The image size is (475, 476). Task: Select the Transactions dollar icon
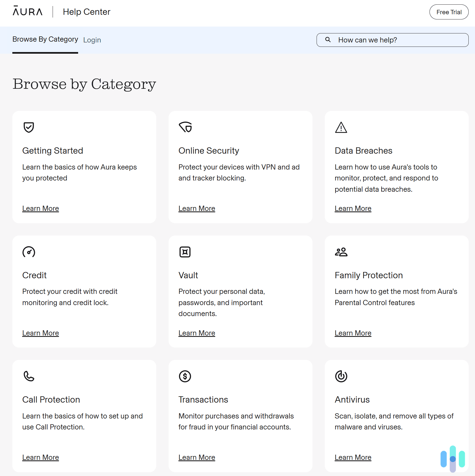[x=185, y=376]
